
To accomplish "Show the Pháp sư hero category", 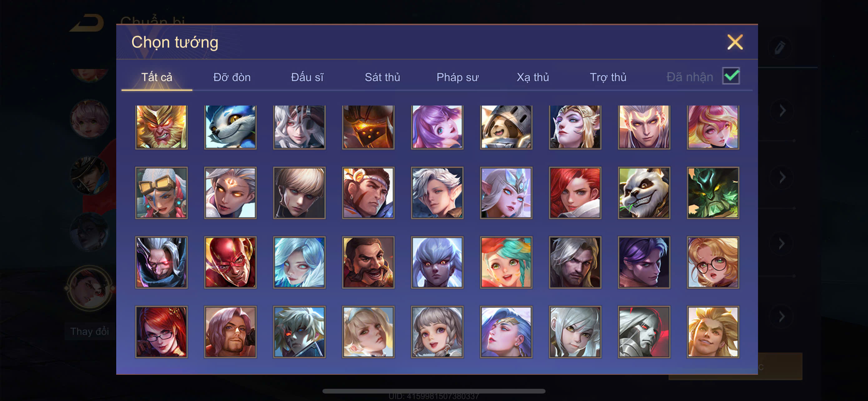I will 457,77.
